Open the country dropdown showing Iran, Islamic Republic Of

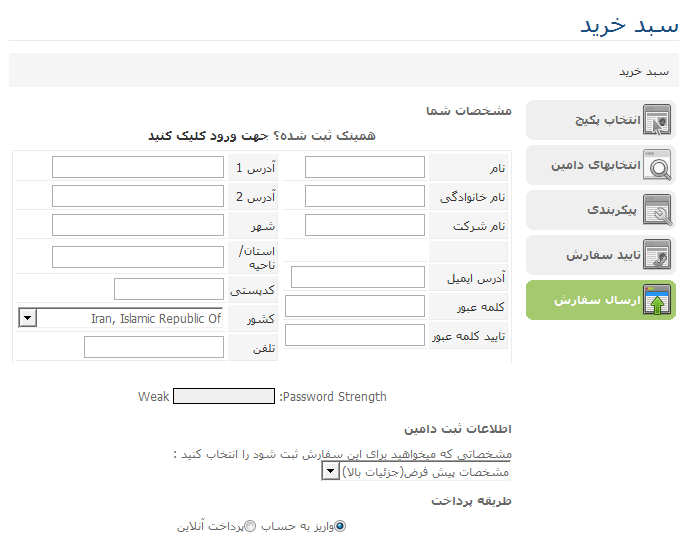tap(121, 318)
